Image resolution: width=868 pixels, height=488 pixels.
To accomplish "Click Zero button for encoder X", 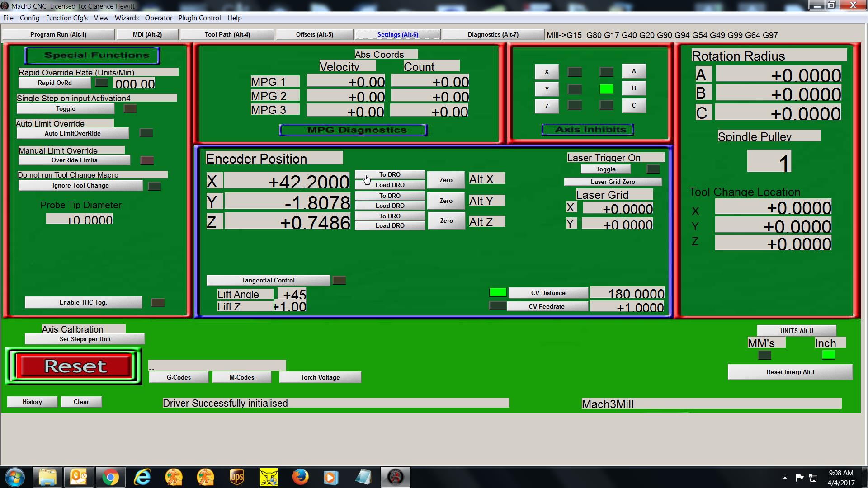I will point(446,180).
